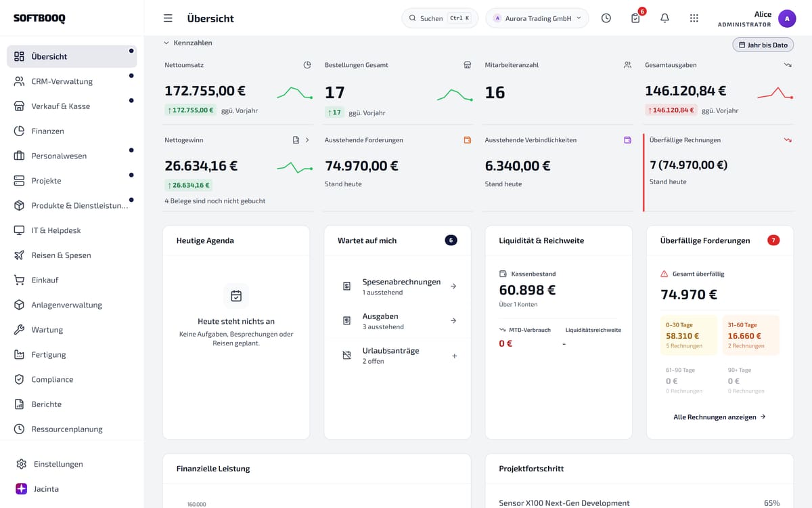Open Ressourcenplanung in the sidebar
The width and height of the screenshot is (812, 508).
(72, 429)
